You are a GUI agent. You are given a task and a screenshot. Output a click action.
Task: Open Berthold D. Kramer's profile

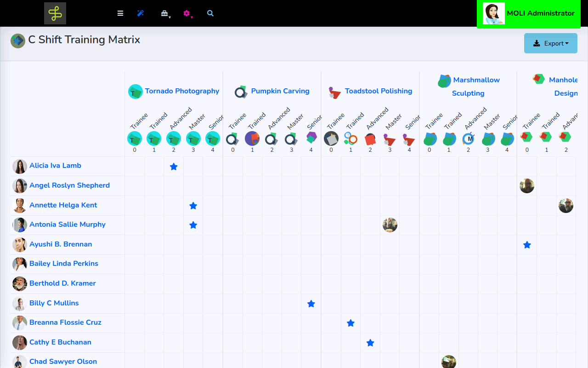pyautogui.click(x=62, y=283)
